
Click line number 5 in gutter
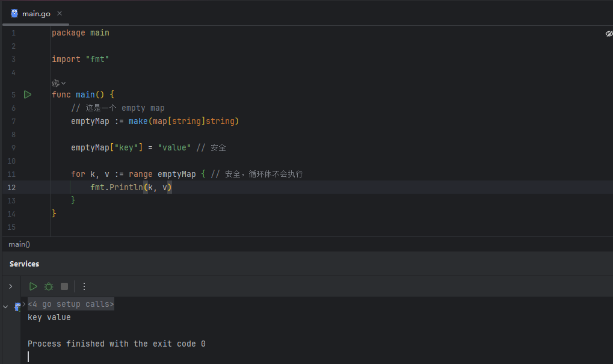(x=14, y=94)
